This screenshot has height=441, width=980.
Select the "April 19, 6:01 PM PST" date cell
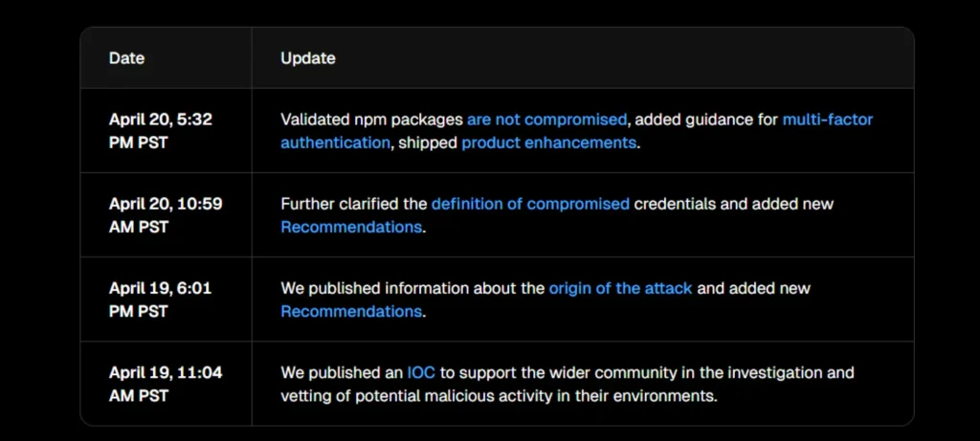pyautogui.click(x=158, y=299)
